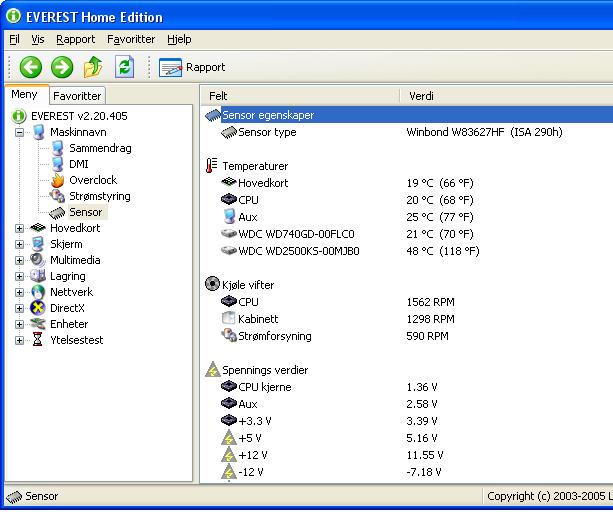The height and width of the screenshot is (512, 613).
Task: Expand the Hovedkort tree node
Action: (19, 228)
